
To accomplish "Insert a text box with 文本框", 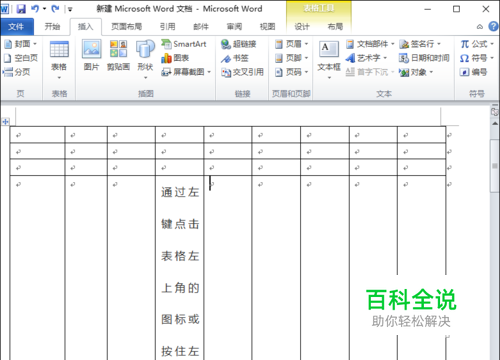I will click(329, 60).
